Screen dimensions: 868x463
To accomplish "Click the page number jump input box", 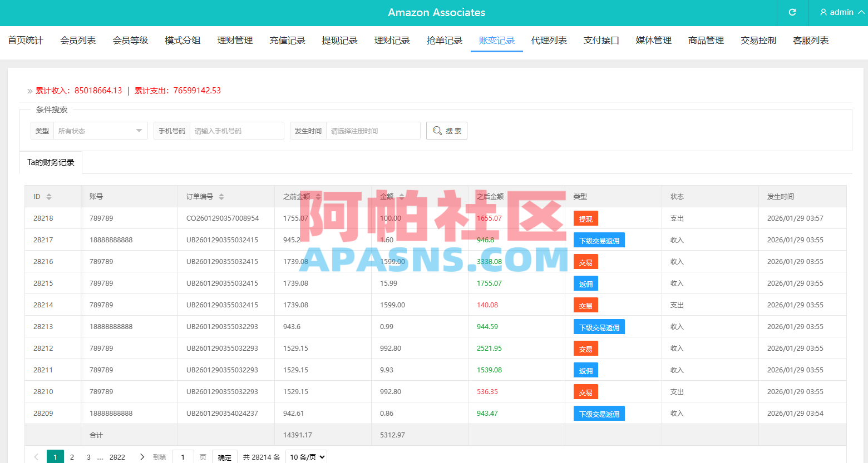I will (183, 457).
